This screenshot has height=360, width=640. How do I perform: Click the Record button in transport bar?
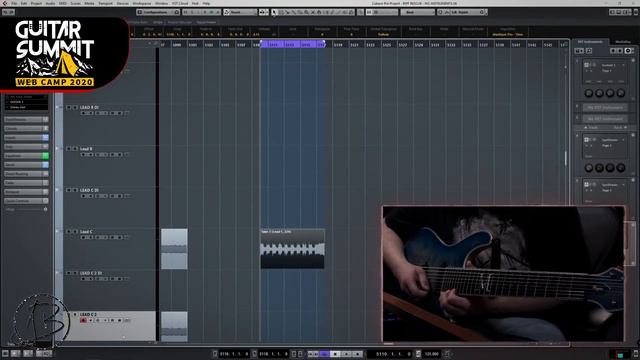point(358,354)
